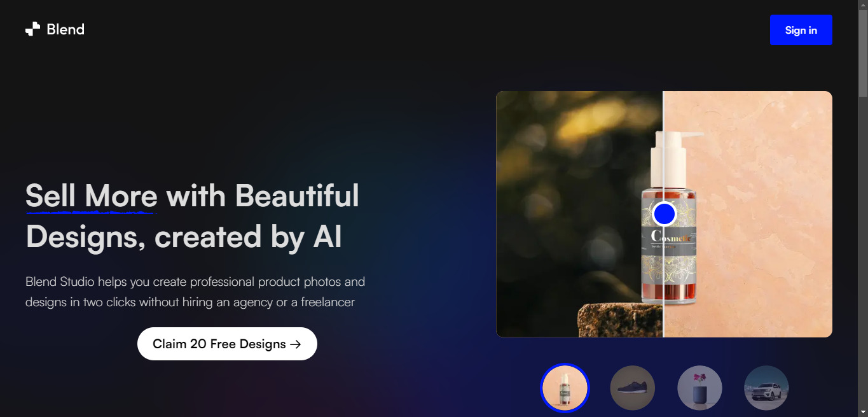Click the blue before/after slider handle
The height and width of the screenshot is (417, 868).
coord(664,214)
